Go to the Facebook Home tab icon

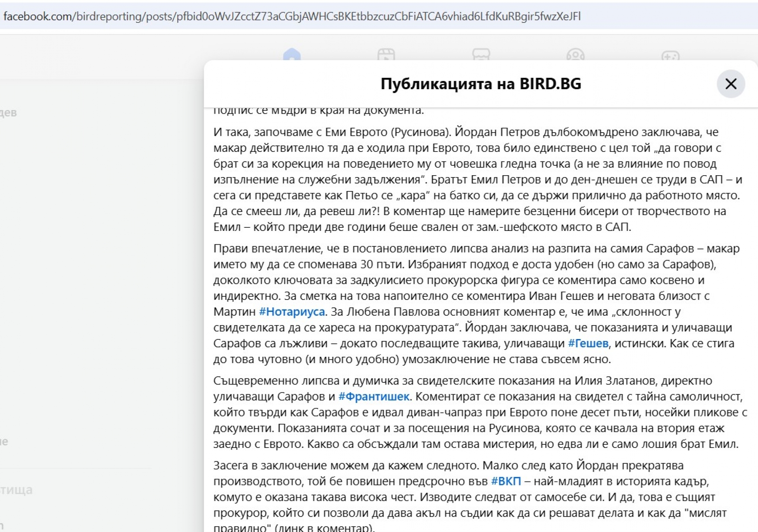click(292, 54)
